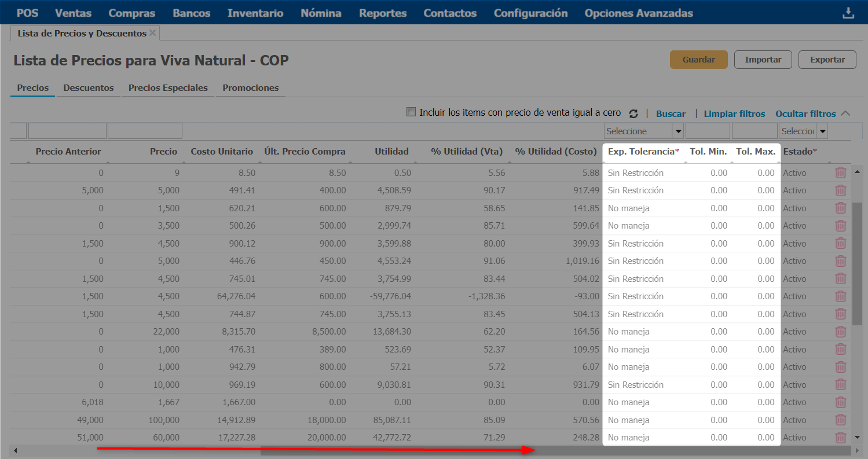Remove the 64,276.04 cost row via trash icon
This screenshot has height=459, width=868.
coord(840,296)
